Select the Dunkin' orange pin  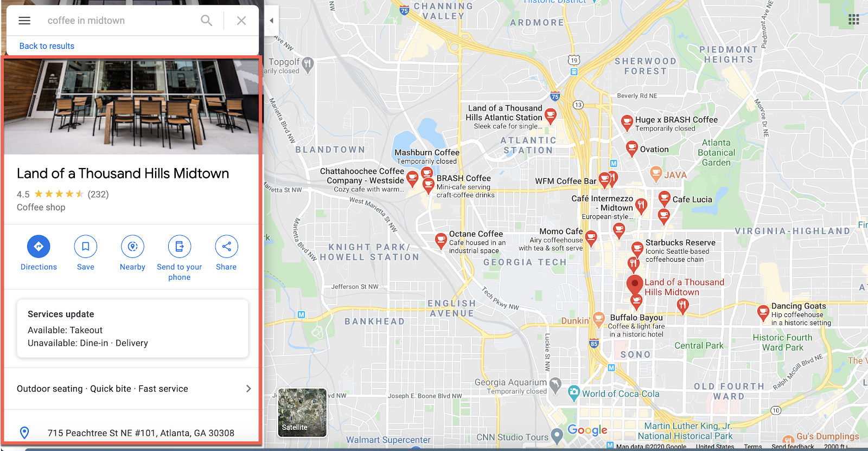(x=598, y=319)
